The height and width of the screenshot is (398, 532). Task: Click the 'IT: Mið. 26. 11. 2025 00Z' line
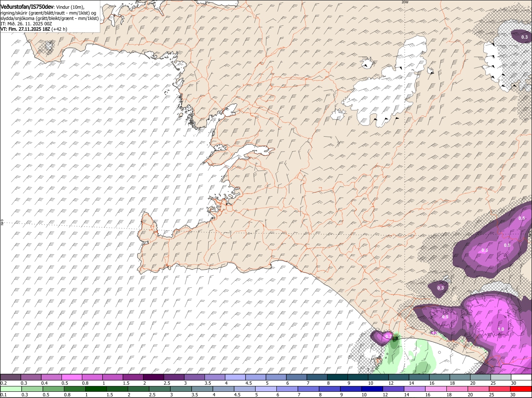[26, 24]
